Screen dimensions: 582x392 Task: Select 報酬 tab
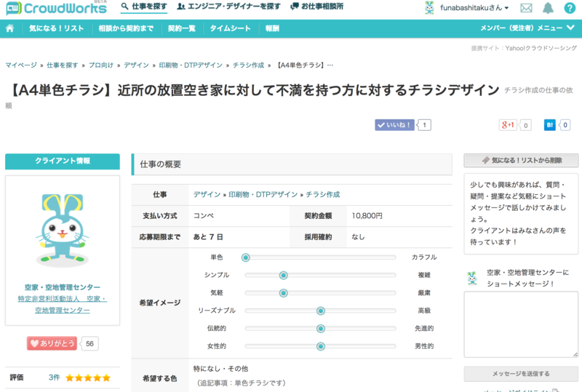click(x=272, y=28)
